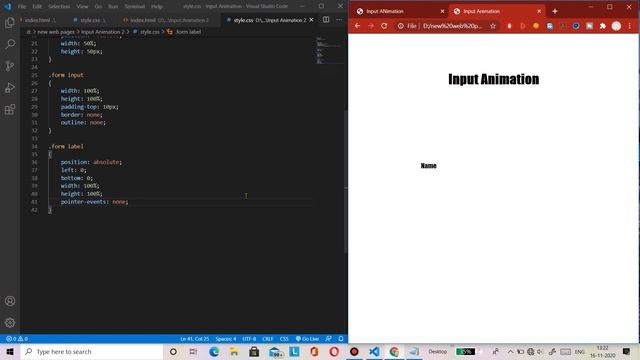Screen dimensions: 640x360
Task: Open the Terminal menu in VS Code
Action: point(135,7)
